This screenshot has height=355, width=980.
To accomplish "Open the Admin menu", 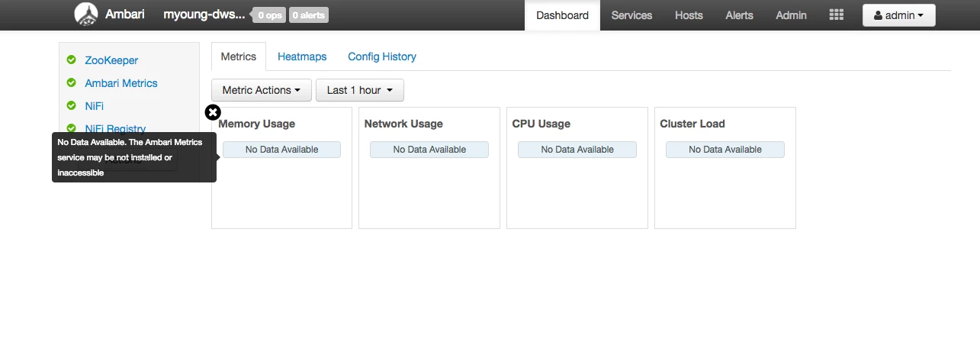I will coord(791,15).
